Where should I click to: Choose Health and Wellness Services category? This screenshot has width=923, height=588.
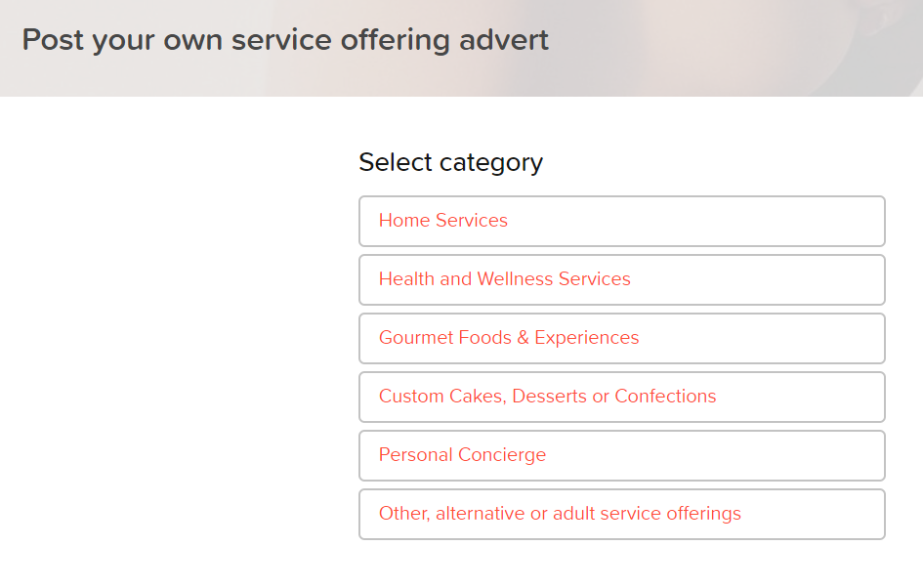pos(621,279)
